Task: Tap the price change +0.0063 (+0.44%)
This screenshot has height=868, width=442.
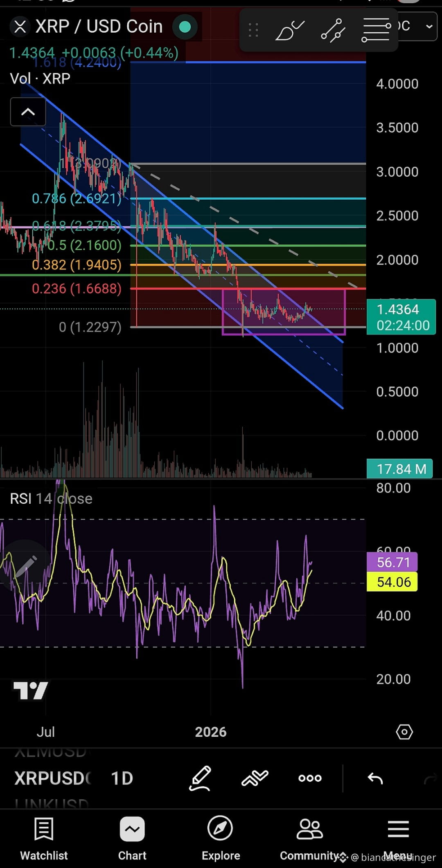Action: 120,53
